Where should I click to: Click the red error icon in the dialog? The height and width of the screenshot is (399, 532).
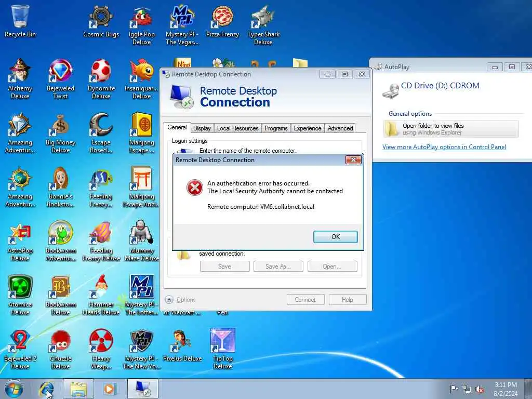pos(195,188)
